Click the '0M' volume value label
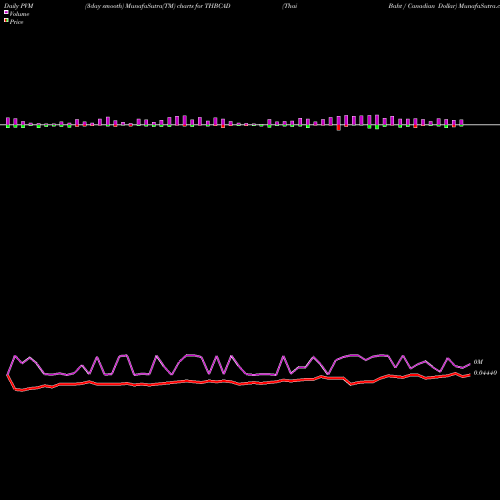This screenshot has width=500, height=500. coord(478,362)
